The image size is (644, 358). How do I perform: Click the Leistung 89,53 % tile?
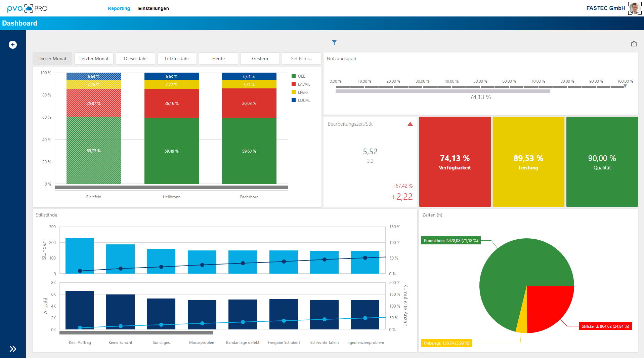tap(528, 162)
